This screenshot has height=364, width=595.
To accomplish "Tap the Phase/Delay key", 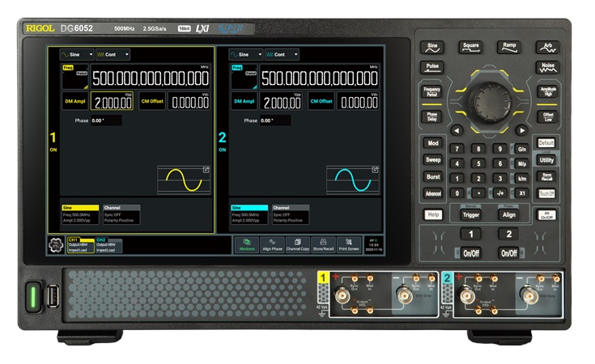I will coord(431,116).
